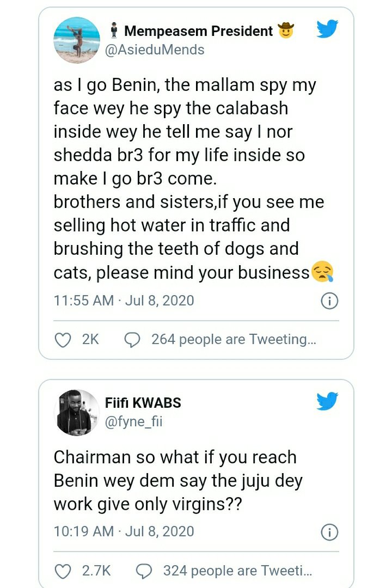Click the 2K likes count
Screen dimensions: 392x588
coord(90,340)
